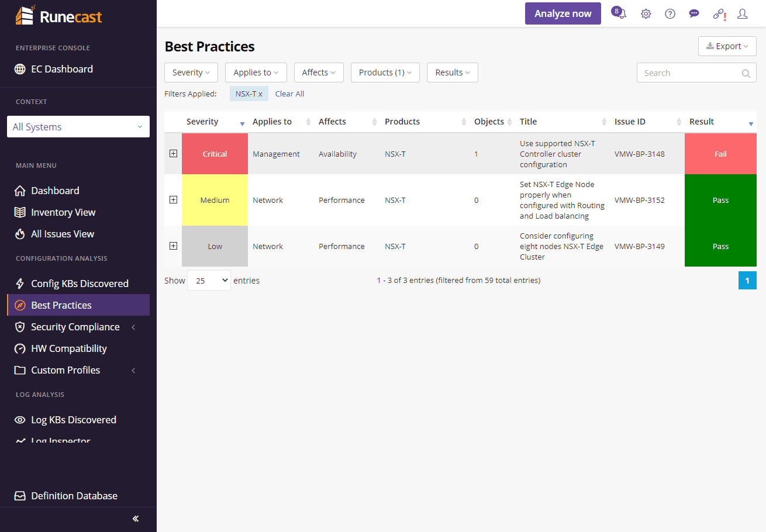Click the Clear All filters link
The width and height of the screenshot is (766, 532).
289,94
